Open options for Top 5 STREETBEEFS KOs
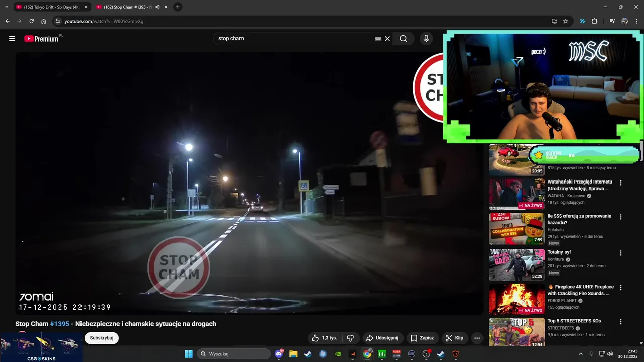This screenshot has width=644, height=362. (621, 322)
